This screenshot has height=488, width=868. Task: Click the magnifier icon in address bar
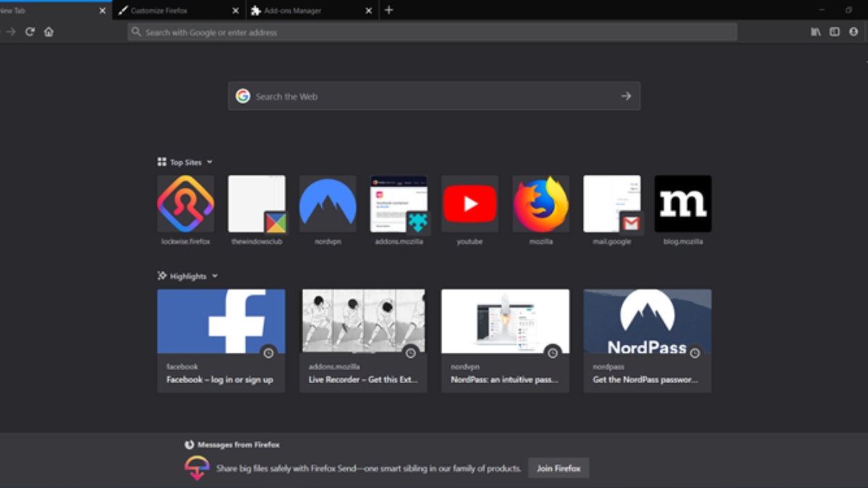pos(137,32)
